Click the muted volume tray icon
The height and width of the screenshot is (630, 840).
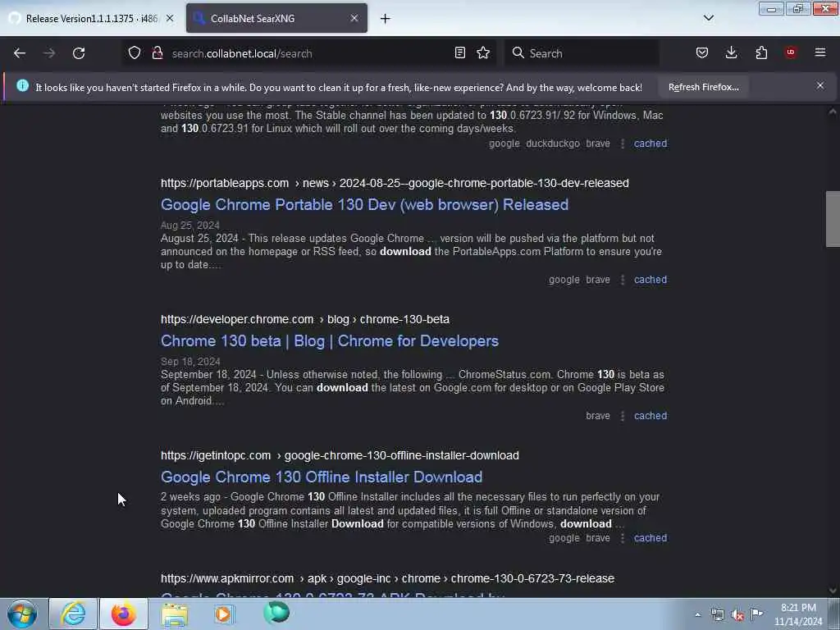pos(737,614)
